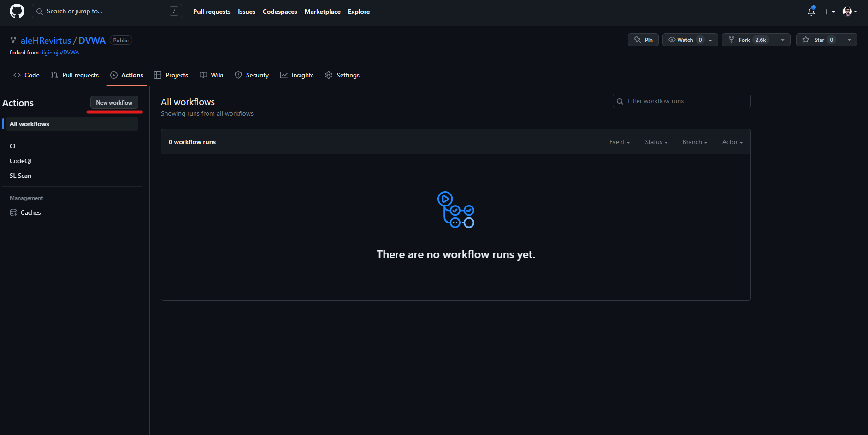Expand the Fork options arrow
868x435 pixels.
(782, 40)
